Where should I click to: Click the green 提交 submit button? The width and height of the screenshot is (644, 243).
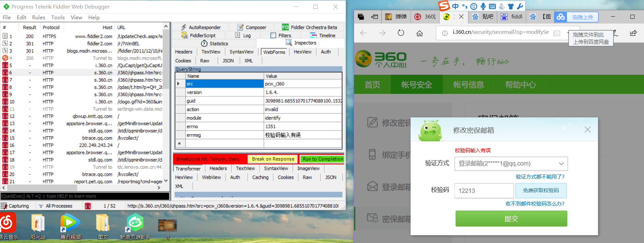(511, 219)
